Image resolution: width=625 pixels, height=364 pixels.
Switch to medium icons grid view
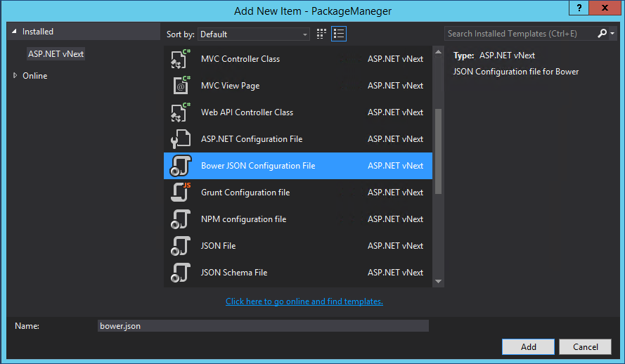pyautogui.click(x=321, y=34)
